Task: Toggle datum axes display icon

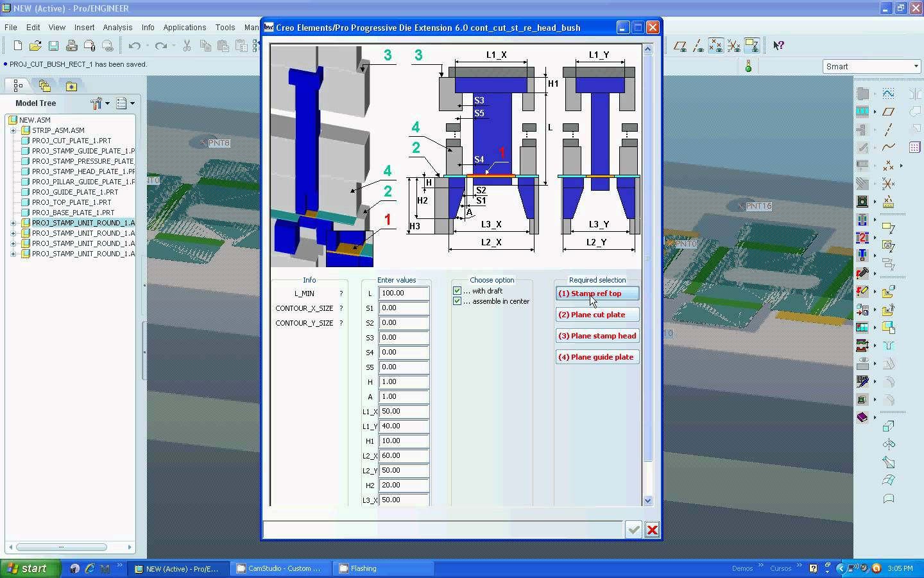Action: pos(698,46)
